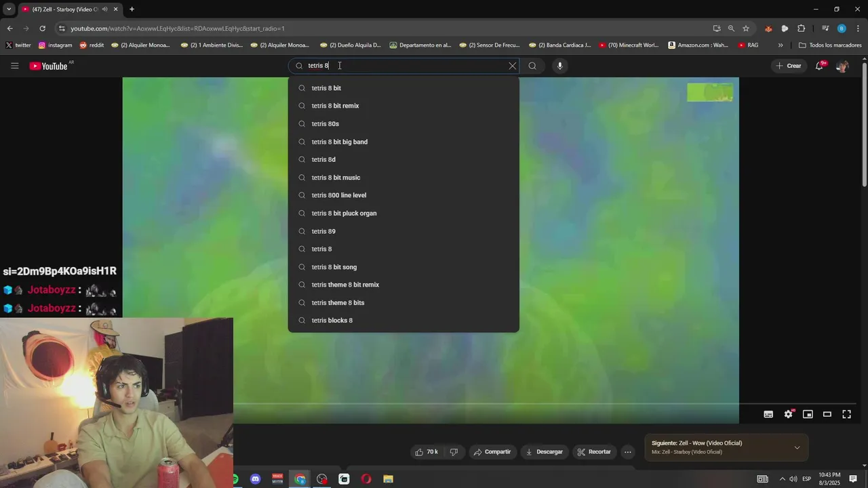Viewport: 868px width, 488px height.
Task: Open zoom control in address bar
Action: pos(731,28)
